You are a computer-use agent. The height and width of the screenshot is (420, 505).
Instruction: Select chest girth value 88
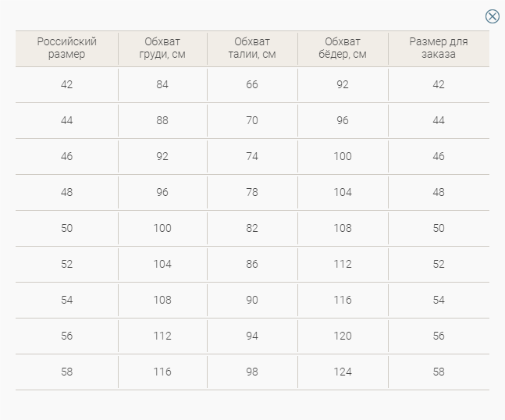162,120
